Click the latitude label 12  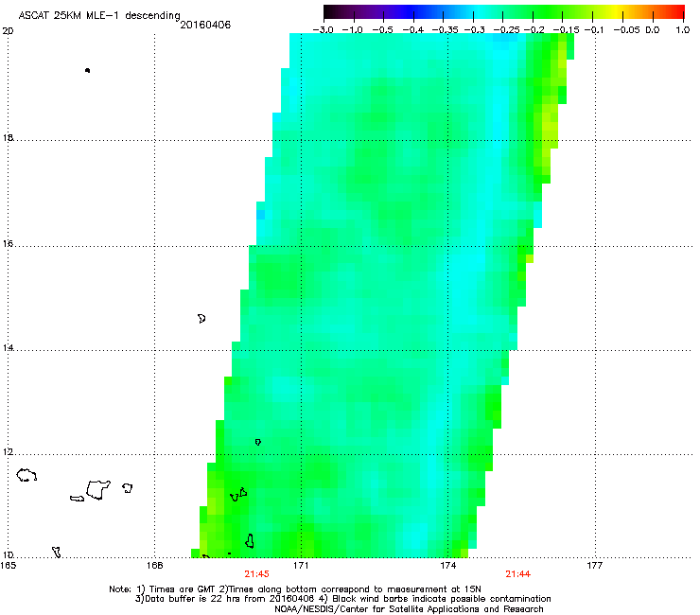pyautogui.click(x=8, y=452)
